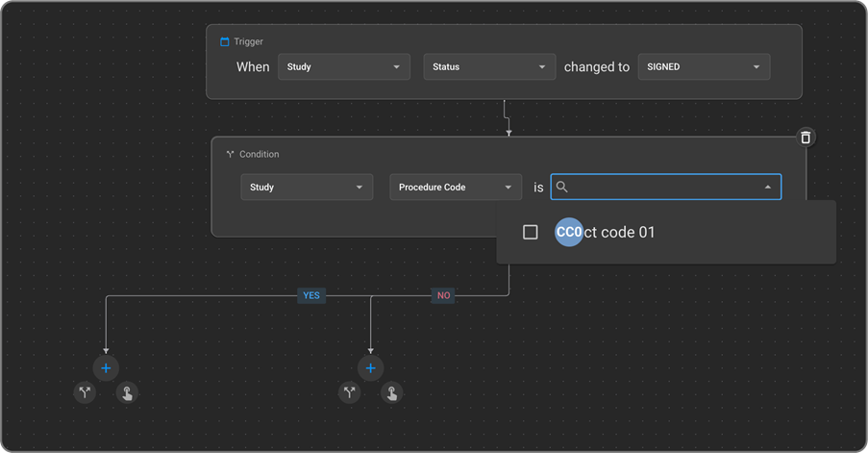Image resolution: width=868 pixels, height=453 pixels.
Task: Click the magnifier icon in the search field
Action: [x=563, y=187]
